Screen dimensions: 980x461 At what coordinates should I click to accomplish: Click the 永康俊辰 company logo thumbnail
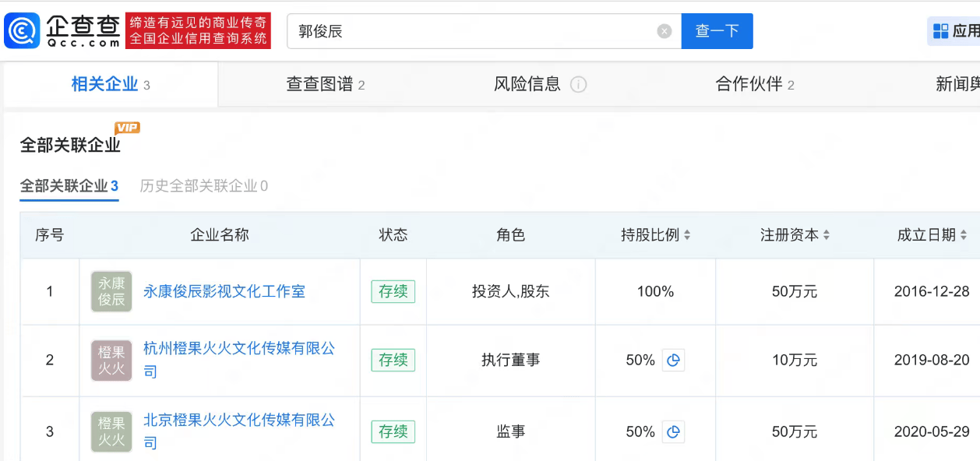111,291
